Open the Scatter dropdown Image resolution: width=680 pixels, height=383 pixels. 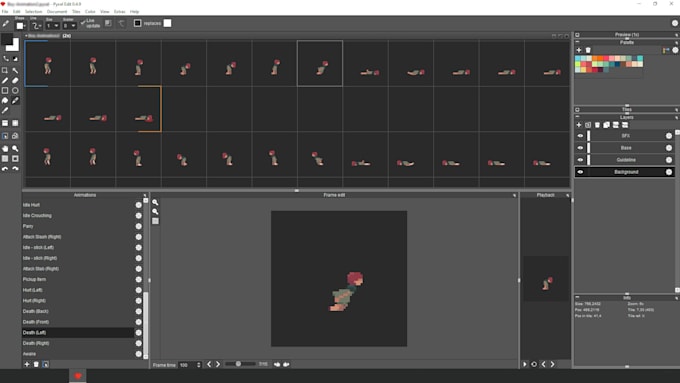click(x=69, y=26)
